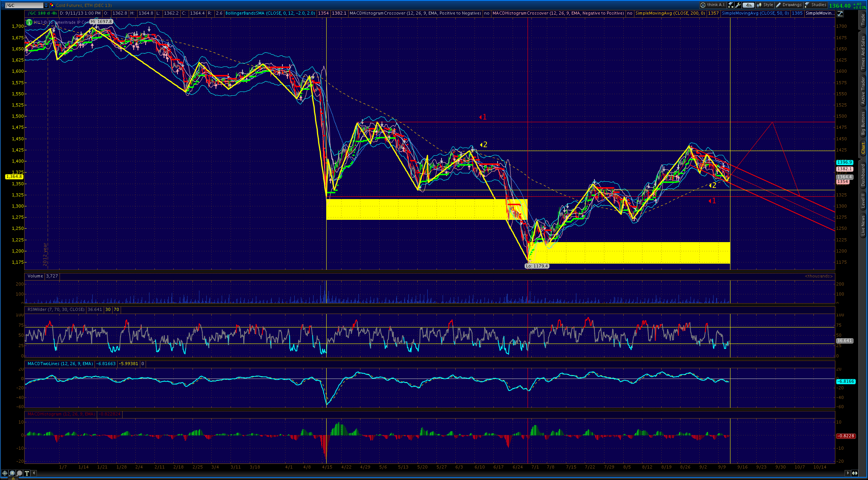This screenshot has width=868, height=480.
Task: Click the MACDHistogramCrossover Negative to Positive label
Action: [x=558, y=13]
